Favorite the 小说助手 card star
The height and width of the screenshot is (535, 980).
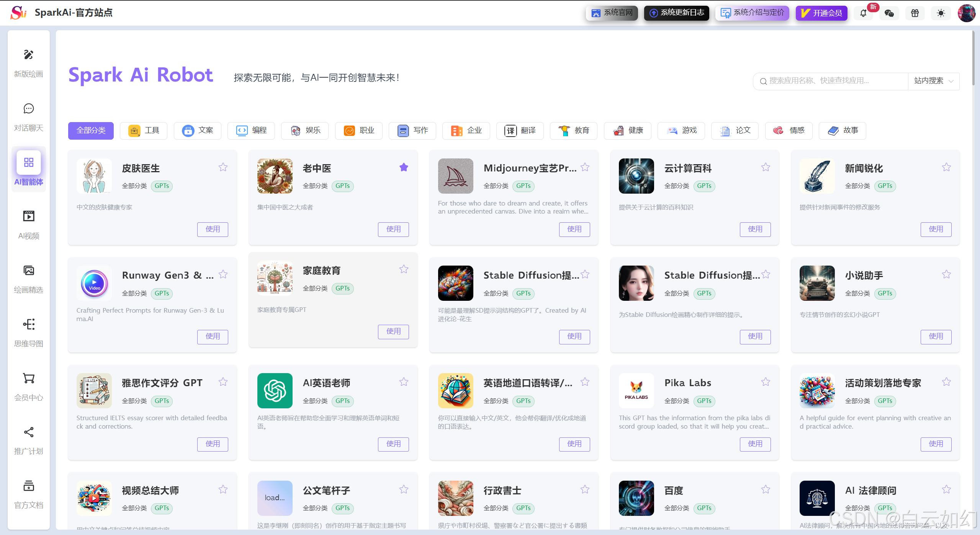[946, 274]
